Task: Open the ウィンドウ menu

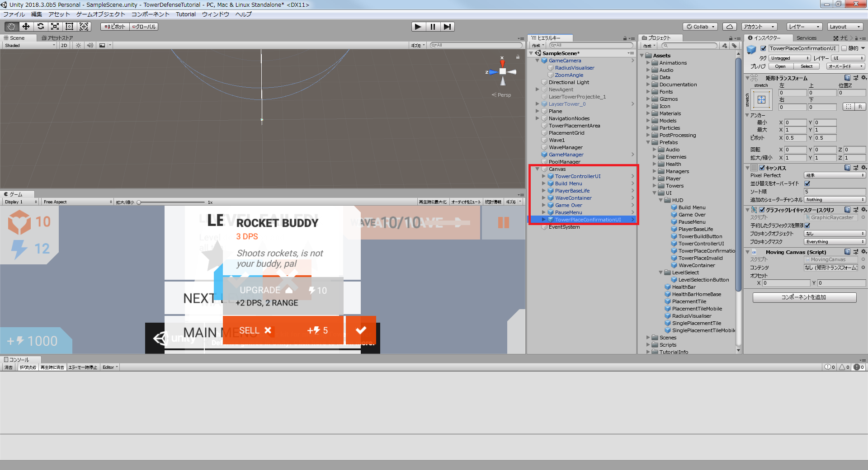Action: coord(216,14)
